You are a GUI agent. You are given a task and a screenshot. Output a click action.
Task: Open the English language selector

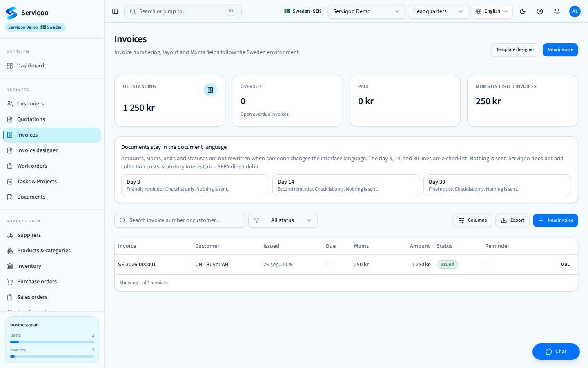pyautogui.click(x=492, y=11)
